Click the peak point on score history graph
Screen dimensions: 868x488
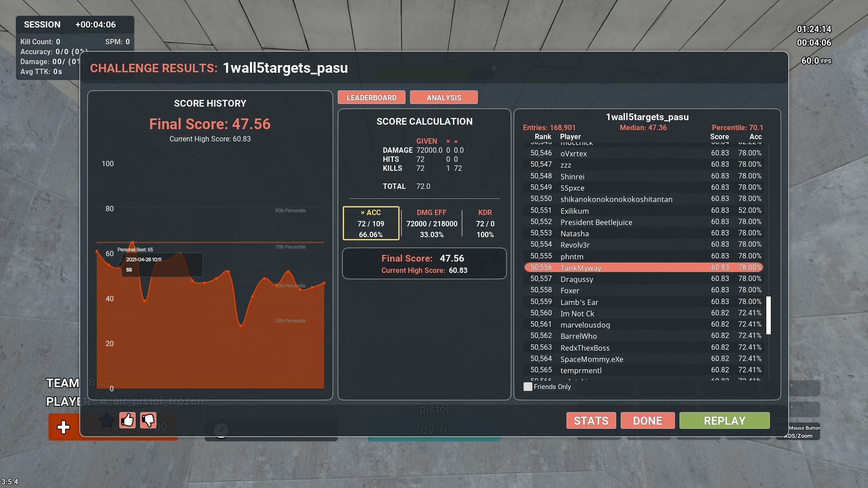pyautogui.click(x=132, y=243)
